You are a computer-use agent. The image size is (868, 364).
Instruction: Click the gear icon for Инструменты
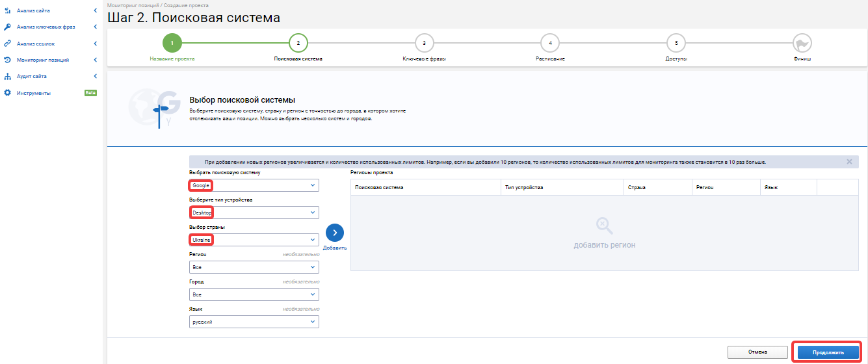[x=7, y=93]
